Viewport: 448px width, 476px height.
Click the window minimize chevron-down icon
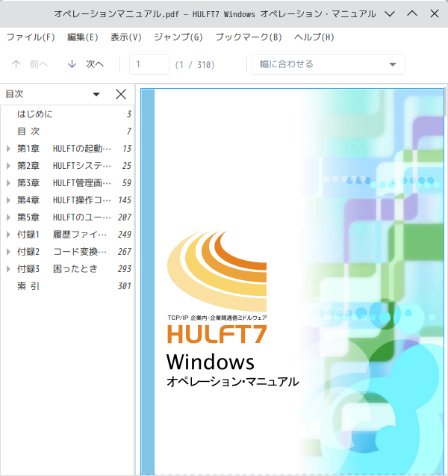tap(390, 13)
